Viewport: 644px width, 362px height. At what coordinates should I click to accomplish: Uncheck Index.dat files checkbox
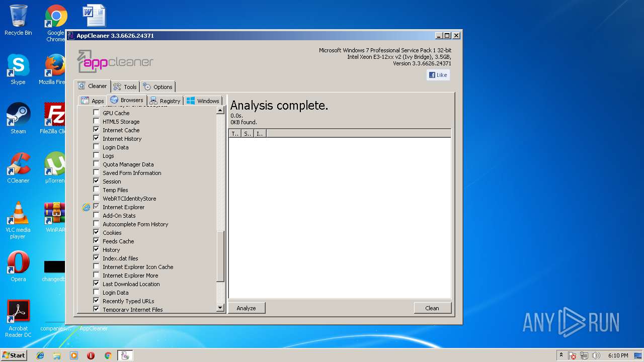[x=96, y=258]
